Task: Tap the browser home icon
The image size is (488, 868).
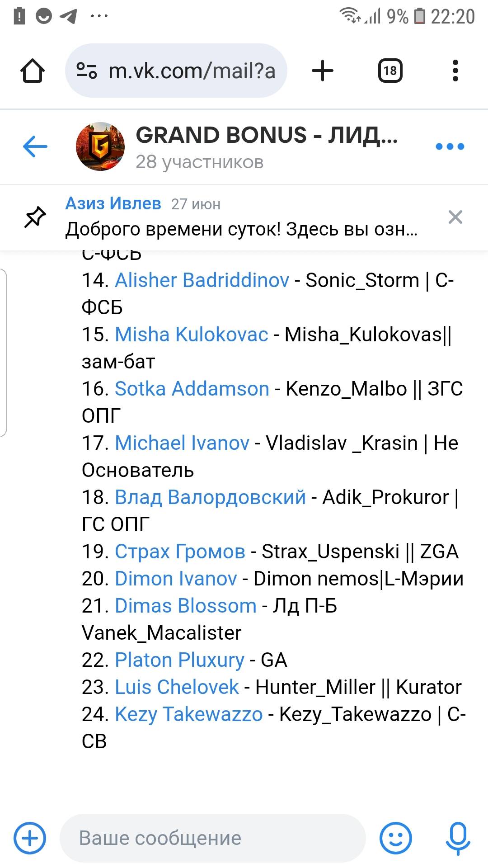Action: 33,71
